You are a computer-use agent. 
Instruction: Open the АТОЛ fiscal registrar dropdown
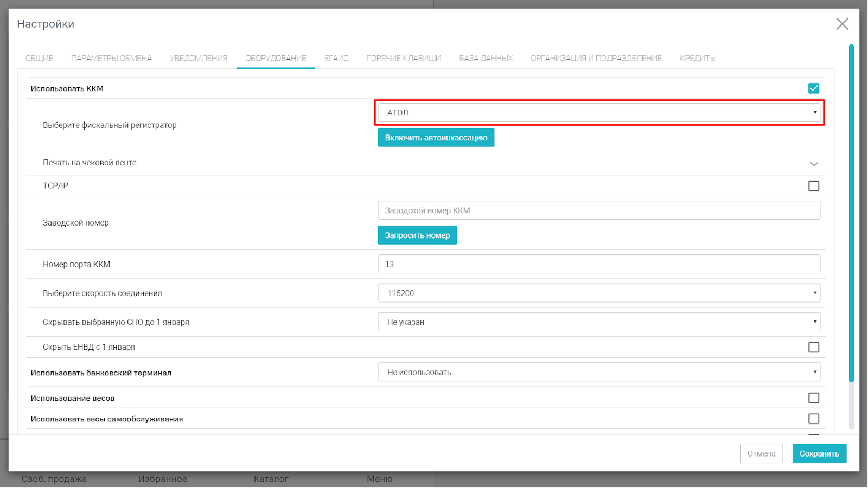click(599, 113)
